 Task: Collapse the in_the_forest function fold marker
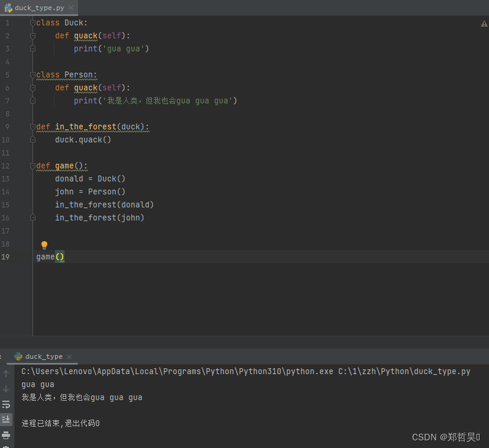[33, 126]
